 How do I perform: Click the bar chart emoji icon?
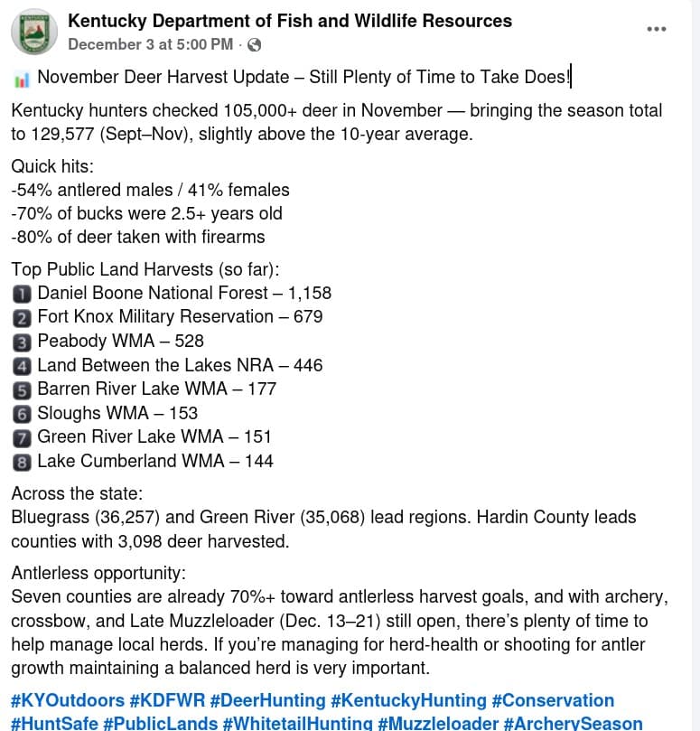pyautogui.click(x=22, y=80)
